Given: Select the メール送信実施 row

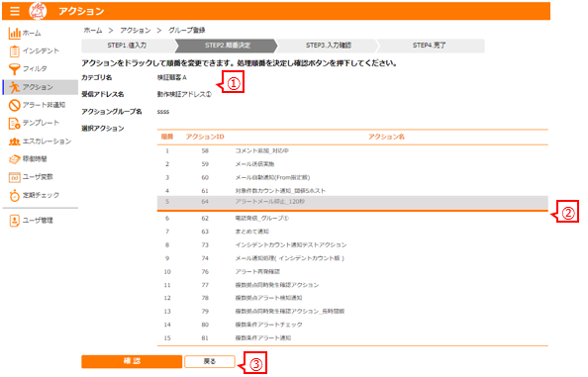Looking at the screenshot, I should tap(352, 164).
